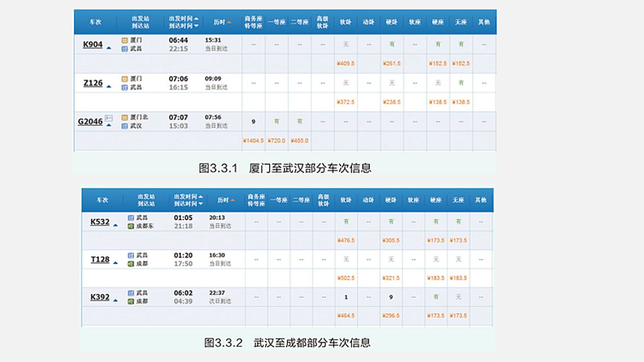
Task: Click 成都 terminal-station icon in K392 row
Action: [x=131, y=302]
